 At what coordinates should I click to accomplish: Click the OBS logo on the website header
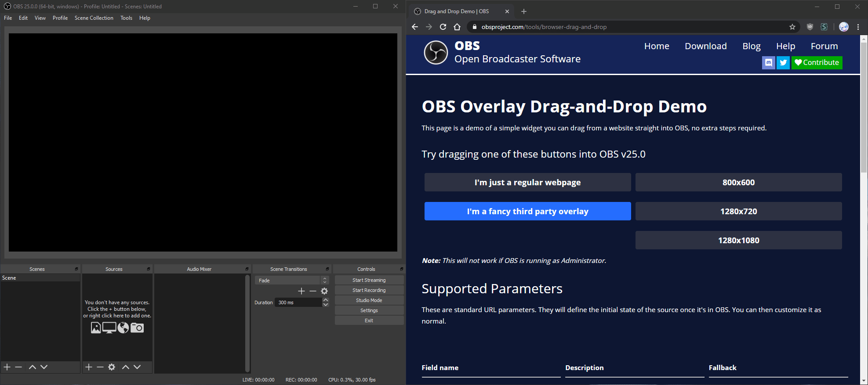point(436,52)
